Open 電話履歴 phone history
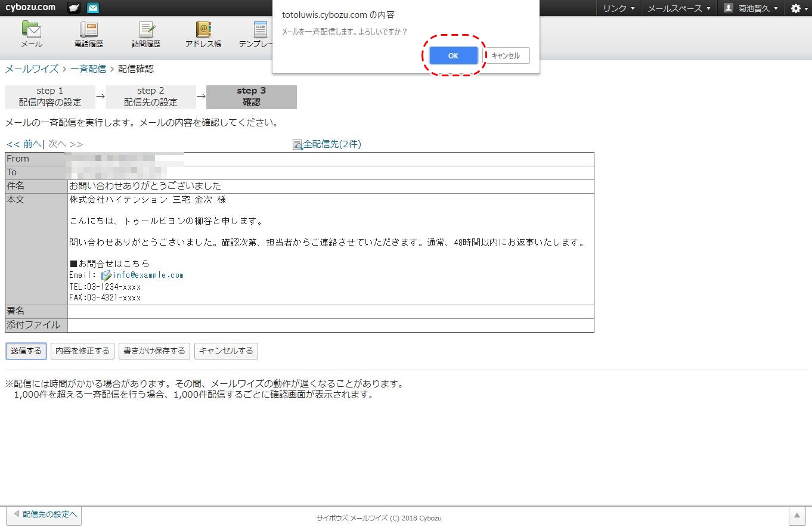 (x=89, y=35)
